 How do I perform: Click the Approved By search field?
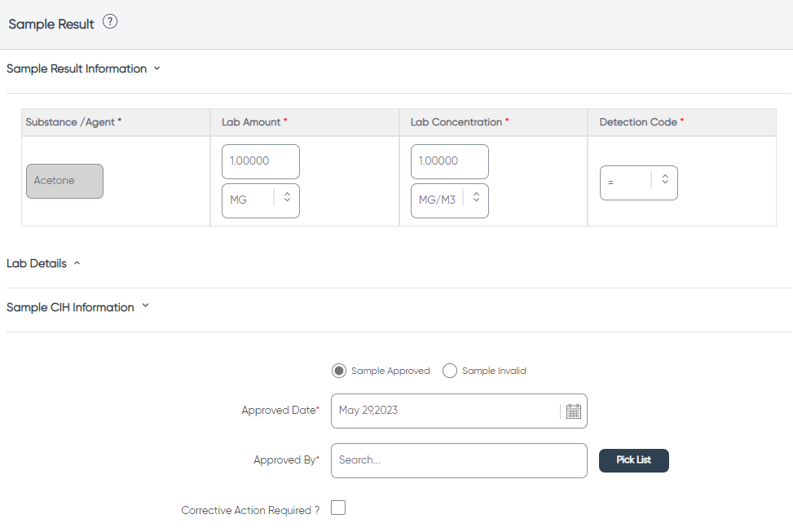459,460
